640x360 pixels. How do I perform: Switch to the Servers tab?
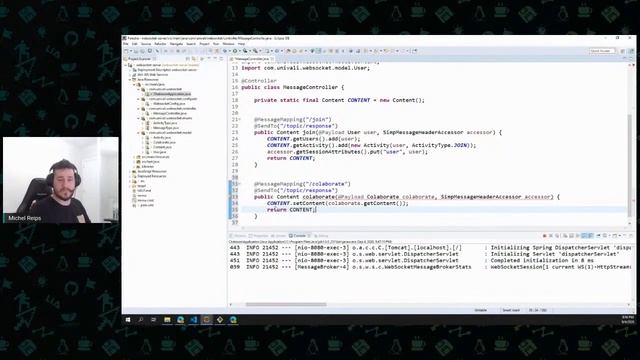tap(279, 236)
